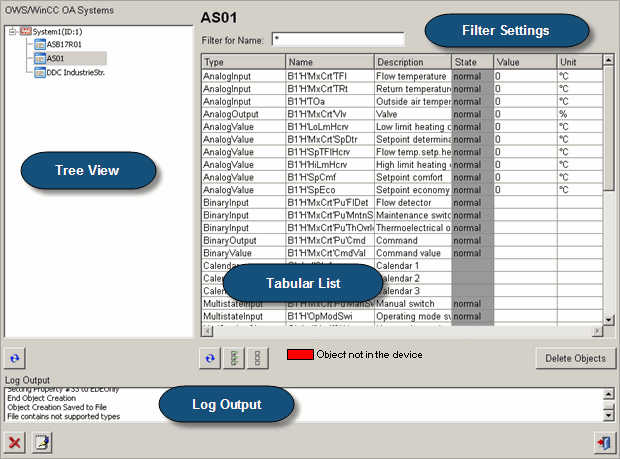Click refresh icon below the tabular list
Viewport: 620px width, 459px height.
(209, 358)
